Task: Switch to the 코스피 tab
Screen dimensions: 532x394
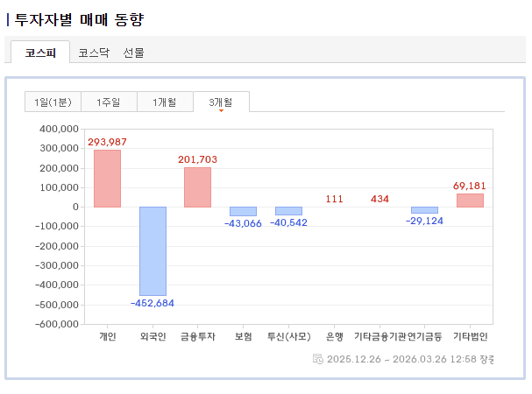Action: 40,53
